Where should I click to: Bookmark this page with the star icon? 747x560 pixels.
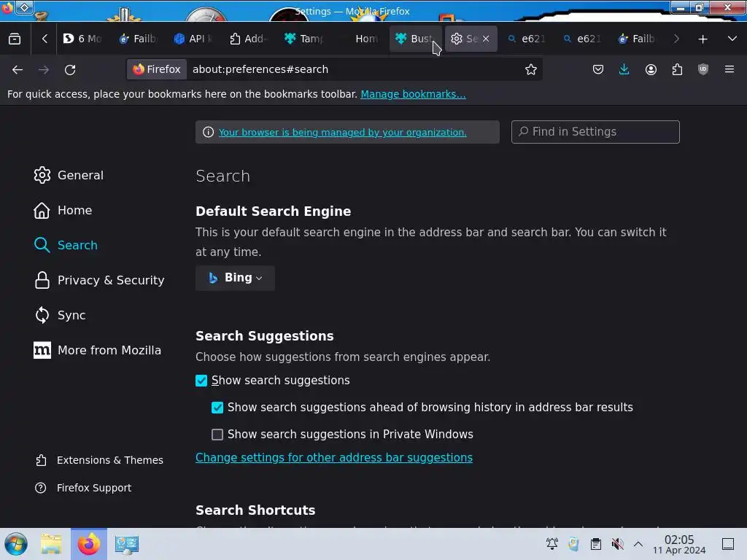(531, 69)
